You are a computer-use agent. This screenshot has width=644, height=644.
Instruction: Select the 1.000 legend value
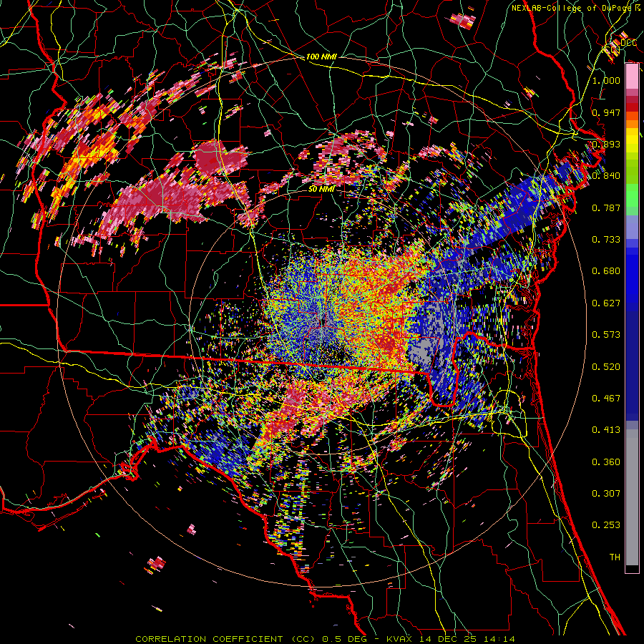click(606, 80)
